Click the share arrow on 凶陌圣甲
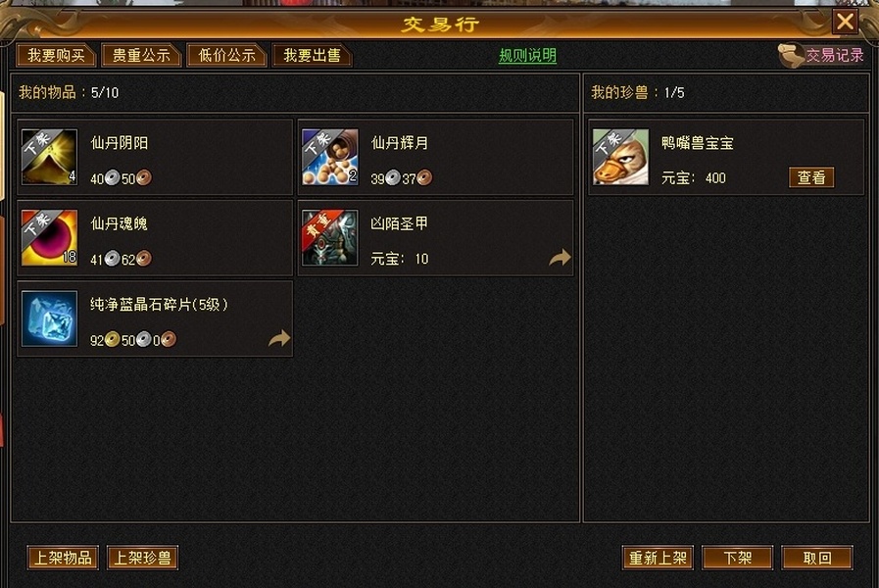The height and width of the screenshot is (588, 879). coord(560,258)
